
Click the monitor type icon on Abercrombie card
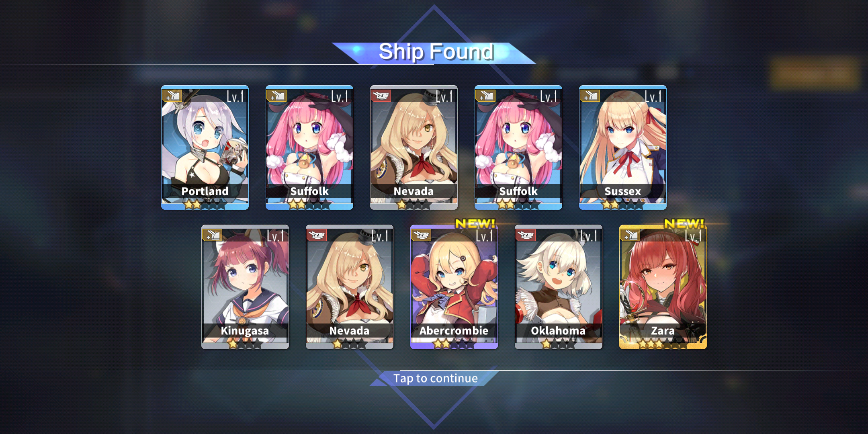point(421,235)
